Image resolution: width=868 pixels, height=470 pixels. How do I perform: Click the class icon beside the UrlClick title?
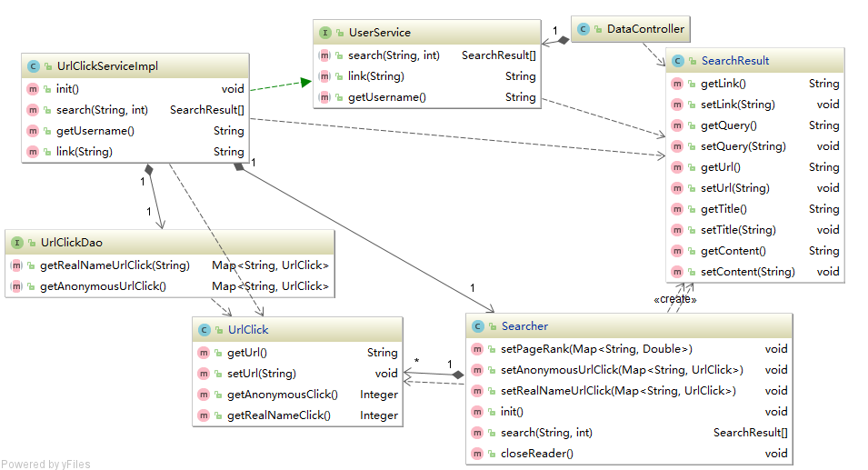click(x=205, y=330)
